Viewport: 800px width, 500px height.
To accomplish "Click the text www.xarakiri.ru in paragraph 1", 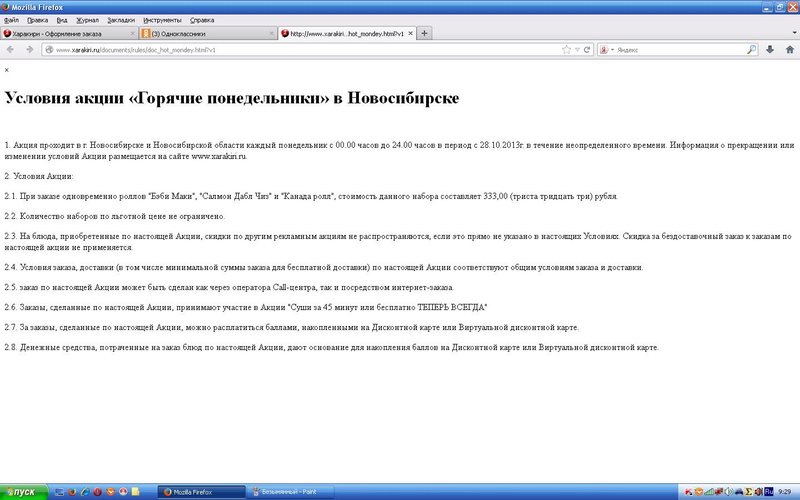I will click(219, 156).
